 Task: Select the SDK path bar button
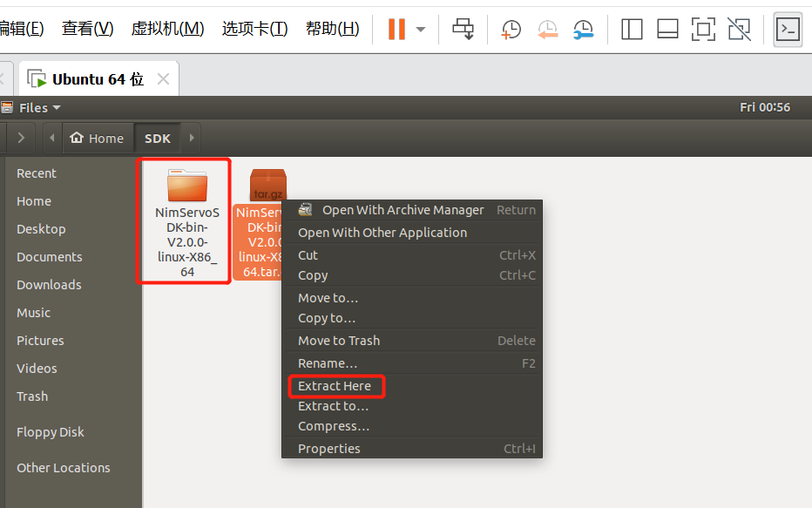pos(158,139)
